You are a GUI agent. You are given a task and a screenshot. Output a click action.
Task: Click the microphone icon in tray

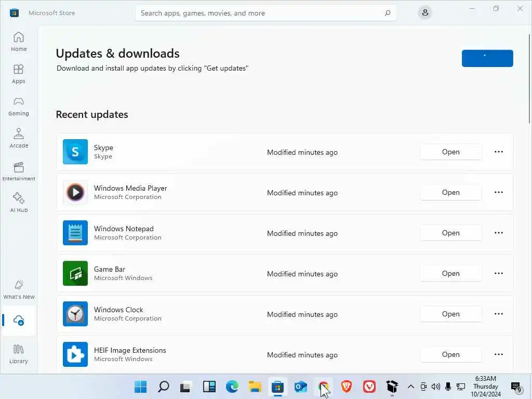(x=448, y=387)
